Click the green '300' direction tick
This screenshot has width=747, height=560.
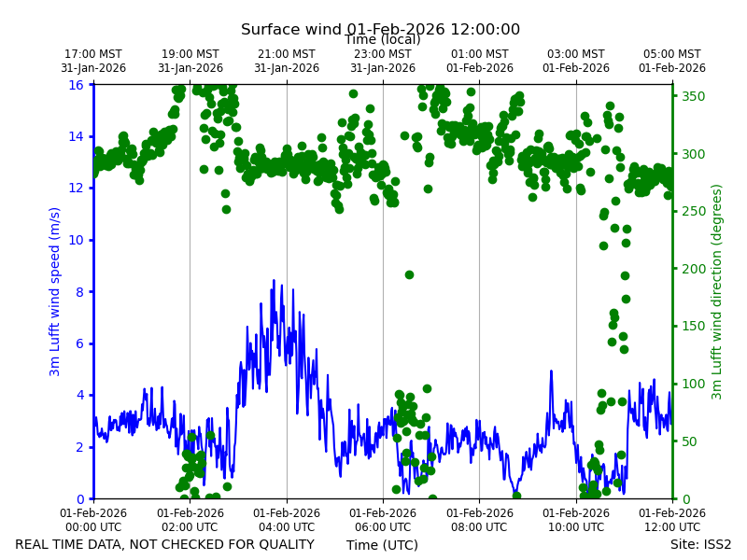[x=694, y=154]
